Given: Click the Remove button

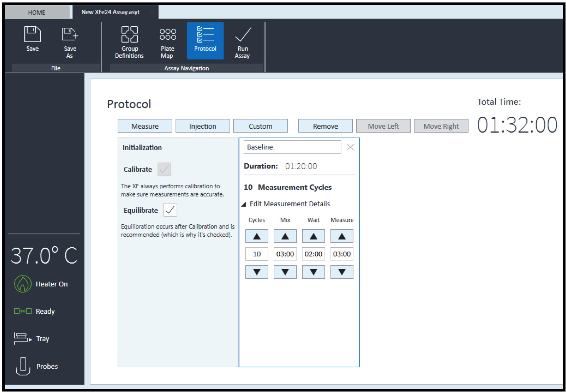Looking at the screenshot, I should tap(325, 126).
